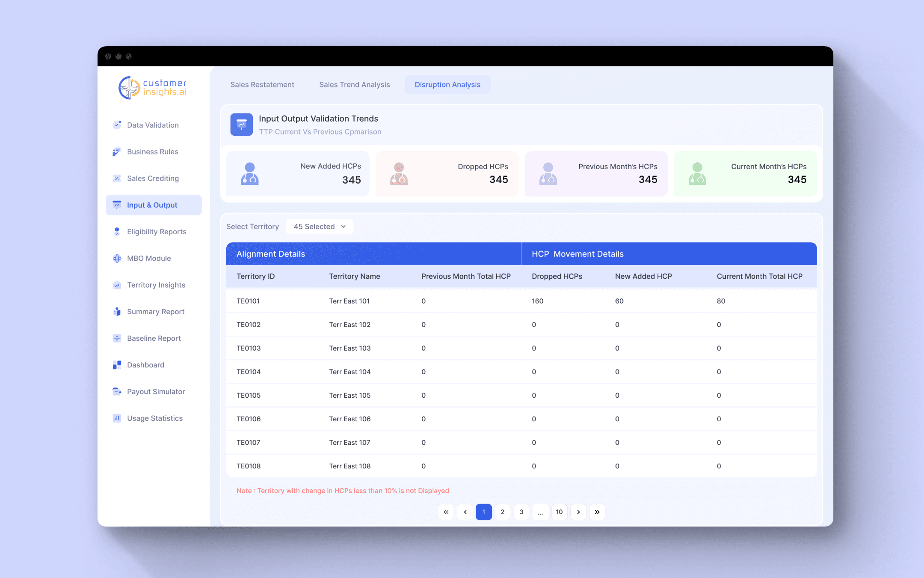Viewport: 924px width, 578px height.
Task: Click the Dropped HCPs red doctor icon
Action: tap(399, 174)
